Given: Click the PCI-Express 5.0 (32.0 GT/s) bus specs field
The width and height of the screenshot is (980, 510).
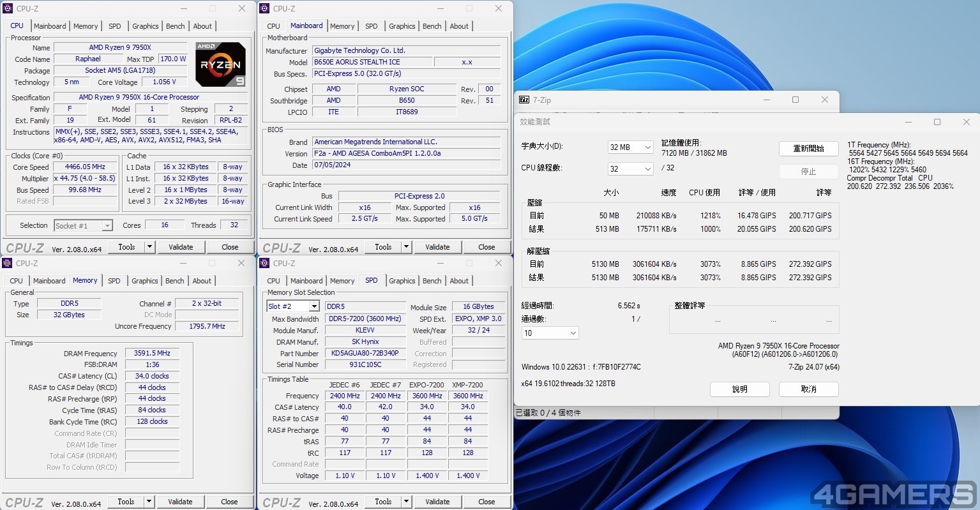Looking at the screenshot, I should click(406, 73).
